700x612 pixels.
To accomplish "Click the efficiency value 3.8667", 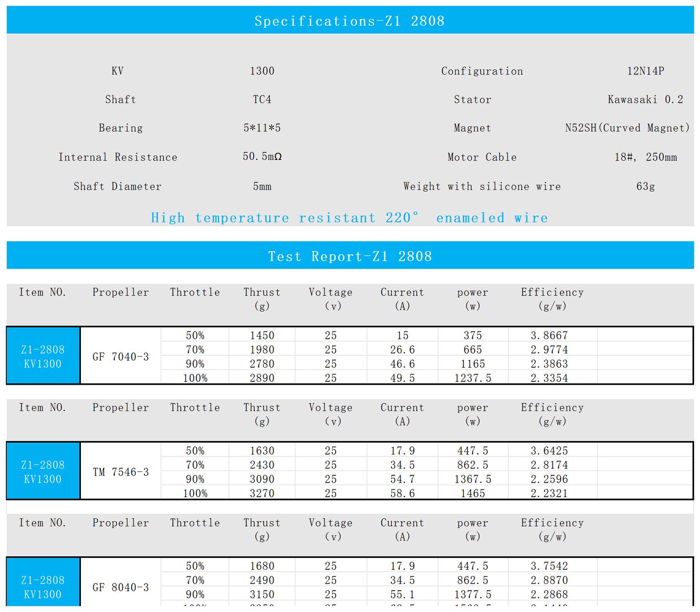I will coord(549,335).
